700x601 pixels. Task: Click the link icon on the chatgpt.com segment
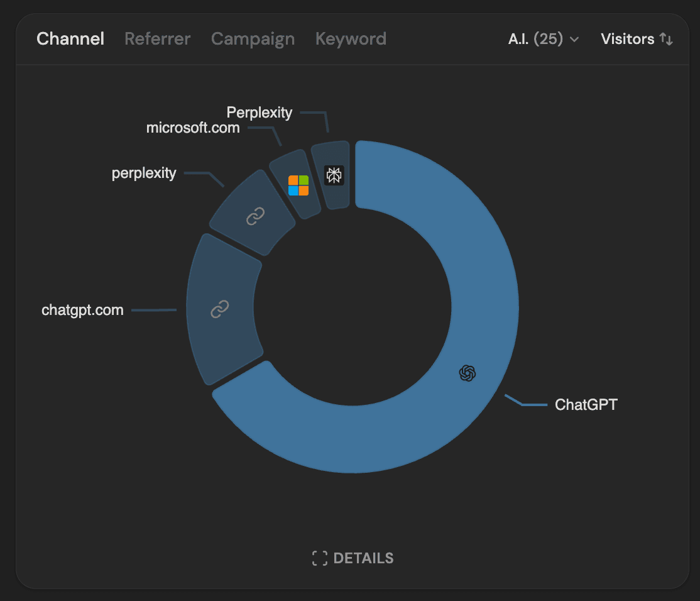(x=219, y=309)
